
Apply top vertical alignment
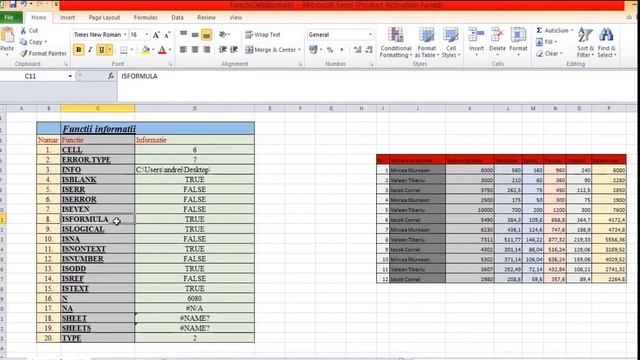pyautogui.click(x=184, y=35)
